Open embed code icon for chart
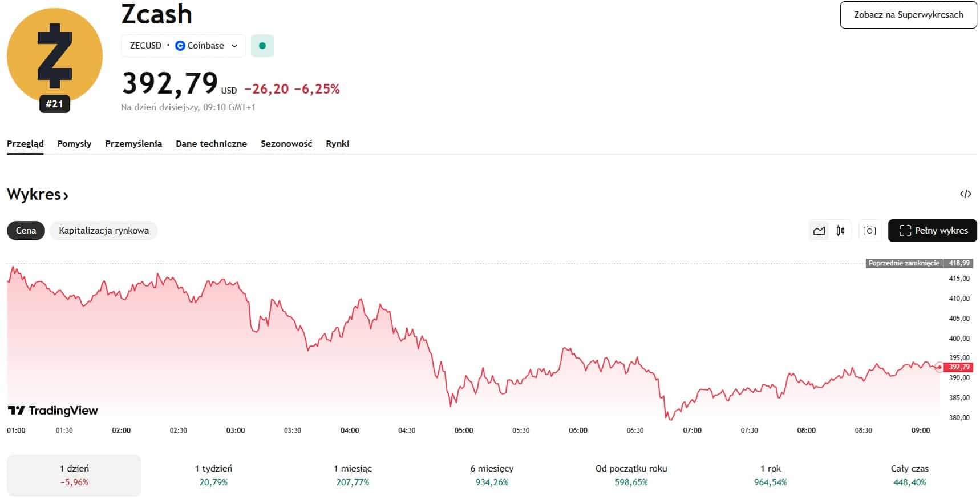 point(965,194)
